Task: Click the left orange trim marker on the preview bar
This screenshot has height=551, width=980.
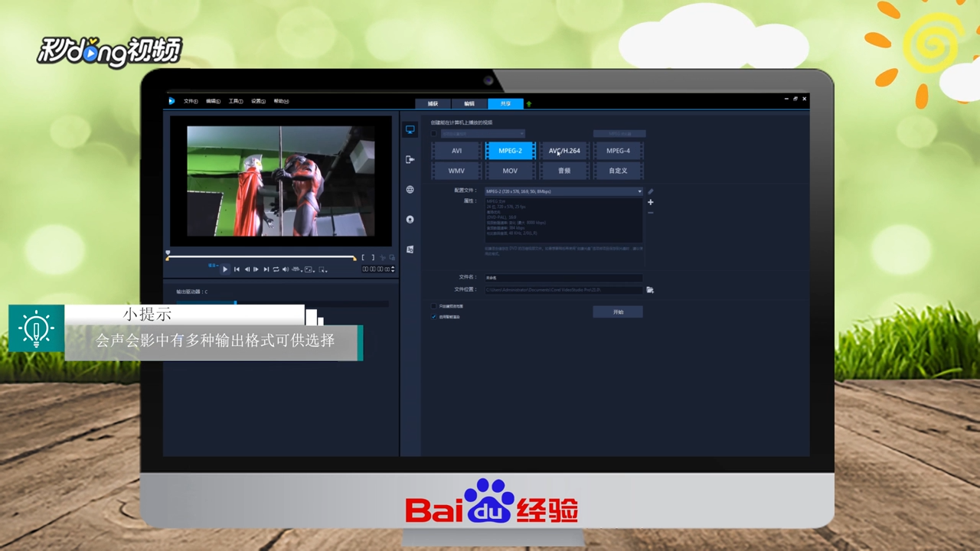Action: tap(168, 259)
